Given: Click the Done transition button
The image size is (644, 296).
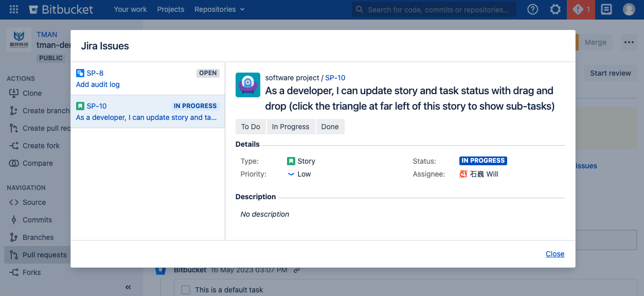Looking at the screenshot, I should click(x=330, y=127).
